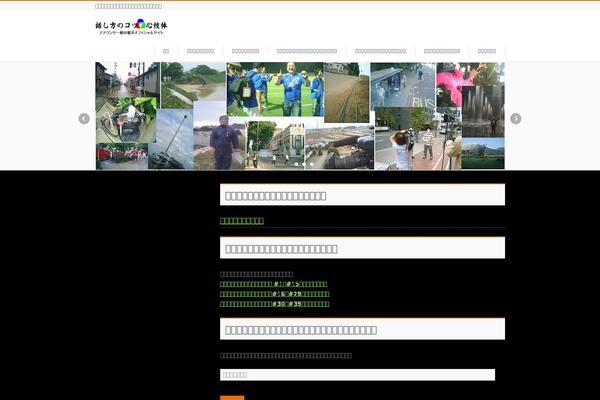600x400 pixels.
Task: Show the previous slide with the left arrow
Action: coord(84,119)
